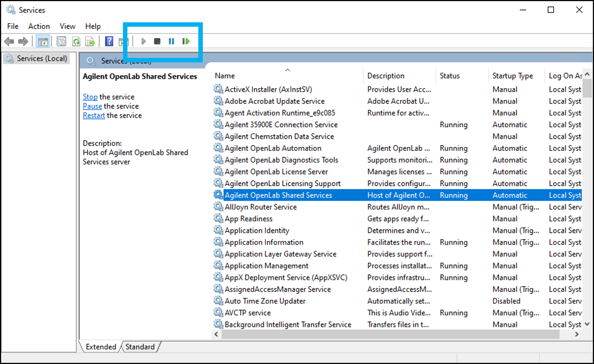Open the Properties toolbar icon
Screen dimensions: 594x364
pyautogui.click(x=61, y=41)
